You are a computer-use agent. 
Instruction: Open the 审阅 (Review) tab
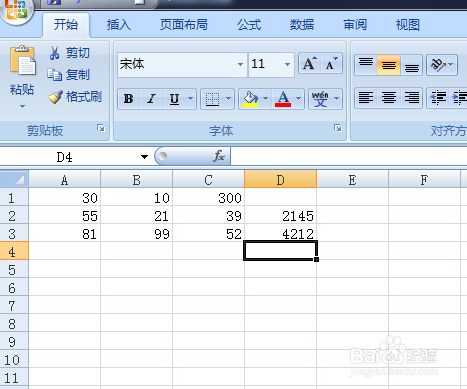tap(355, 25)
